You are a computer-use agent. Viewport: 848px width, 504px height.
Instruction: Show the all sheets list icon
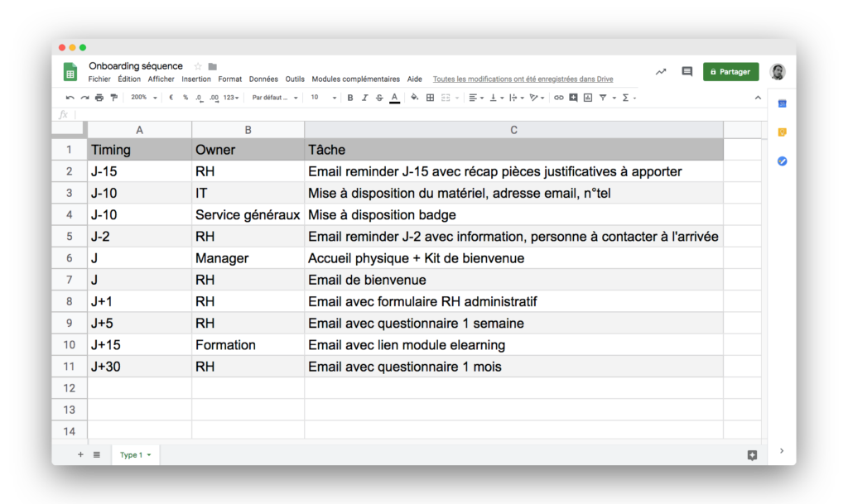click(x=97, y=455)
